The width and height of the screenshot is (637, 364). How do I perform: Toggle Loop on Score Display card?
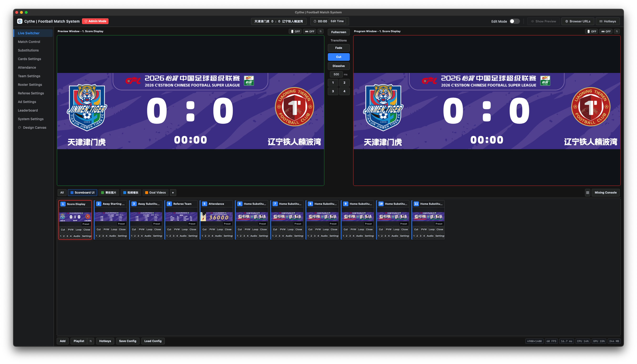tap(78, 230)
